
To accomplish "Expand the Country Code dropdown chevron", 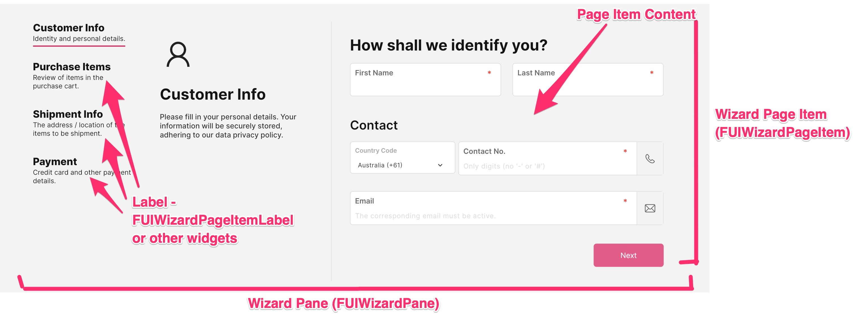I will tap(440, 165).
